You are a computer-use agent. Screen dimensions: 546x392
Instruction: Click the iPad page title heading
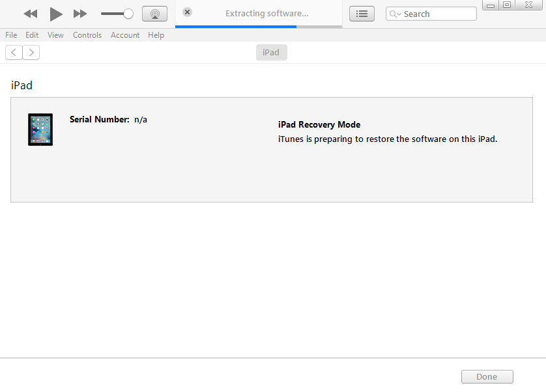point(22,85)
